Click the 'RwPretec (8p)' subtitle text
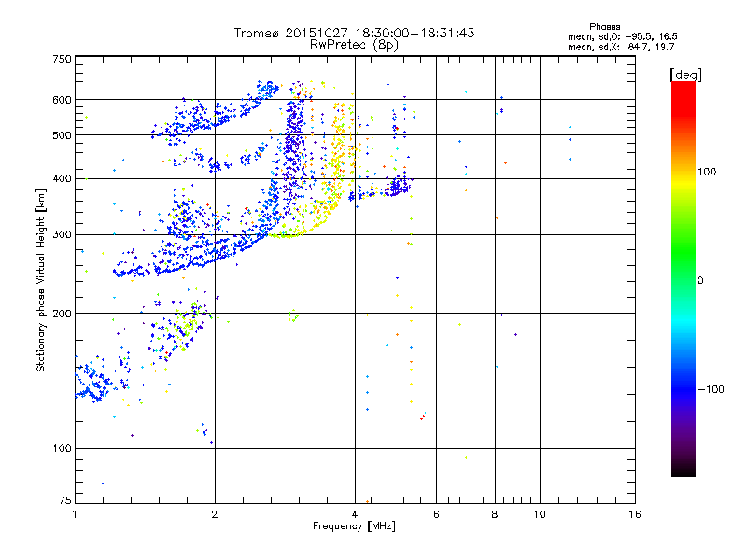747x560 pixels. coord(354,45)
